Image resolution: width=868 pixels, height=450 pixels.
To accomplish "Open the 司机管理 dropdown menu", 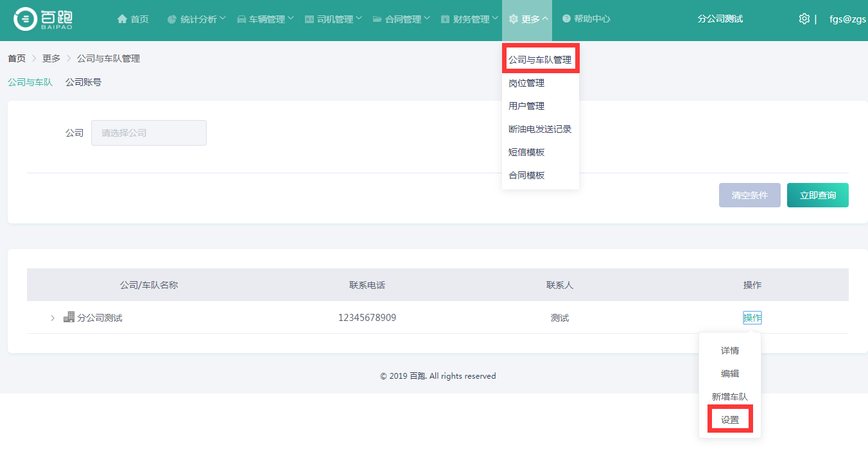I will [x=333, y=19].
